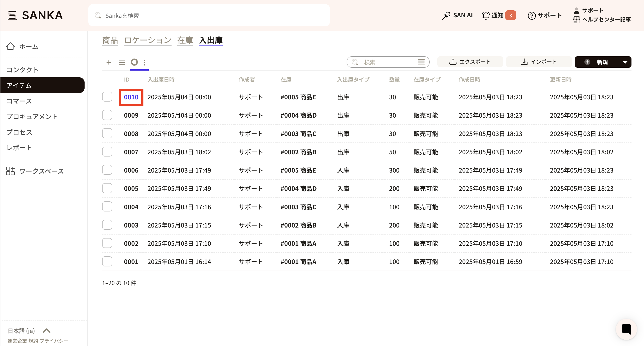Viewport: 644px width, 346px height.
Task: Expand the New button dropdown arrow
Action: click(625, 62)
